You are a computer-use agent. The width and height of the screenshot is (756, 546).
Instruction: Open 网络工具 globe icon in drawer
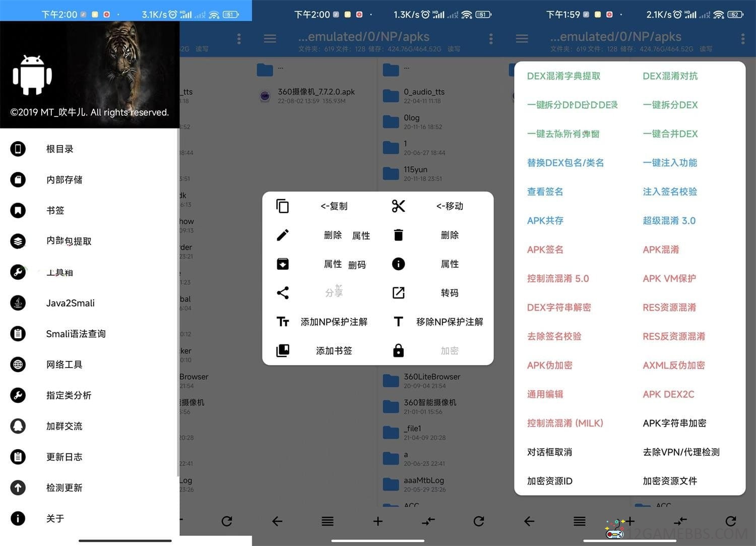18,365
